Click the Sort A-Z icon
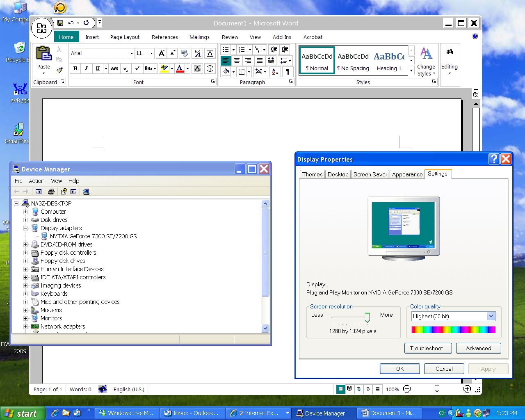525x420 pixels. click(x=275, y=72)
